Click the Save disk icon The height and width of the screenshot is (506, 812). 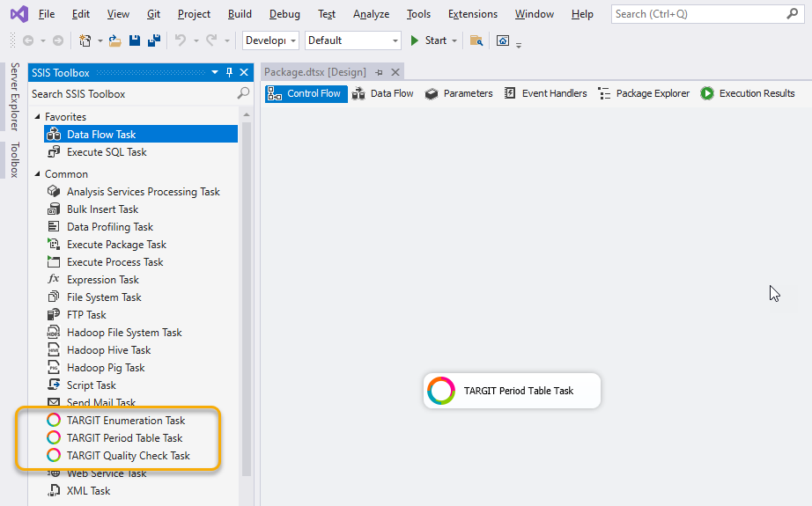(135, 40)
